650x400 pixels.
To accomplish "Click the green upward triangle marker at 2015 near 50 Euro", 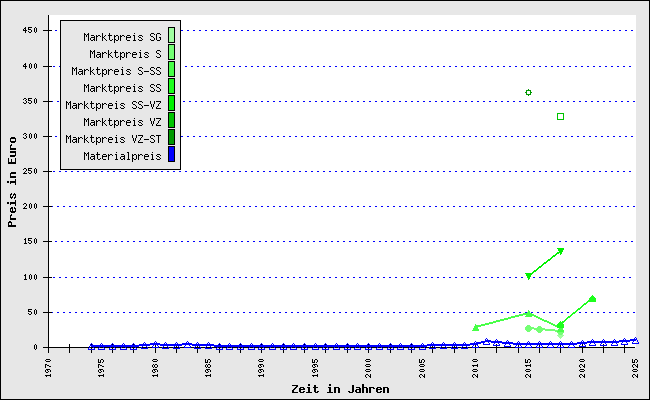I will [x=529, y=313].
